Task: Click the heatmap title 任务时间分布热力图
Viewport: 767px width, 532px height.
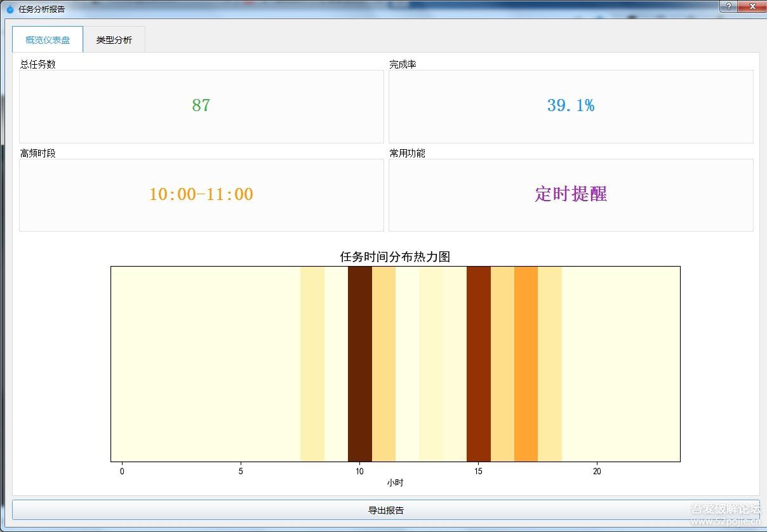Action: coord(395,256)
